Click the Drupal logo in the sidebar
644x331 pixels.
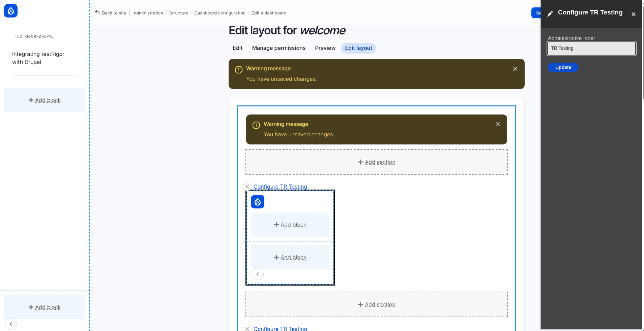point(11,11)
